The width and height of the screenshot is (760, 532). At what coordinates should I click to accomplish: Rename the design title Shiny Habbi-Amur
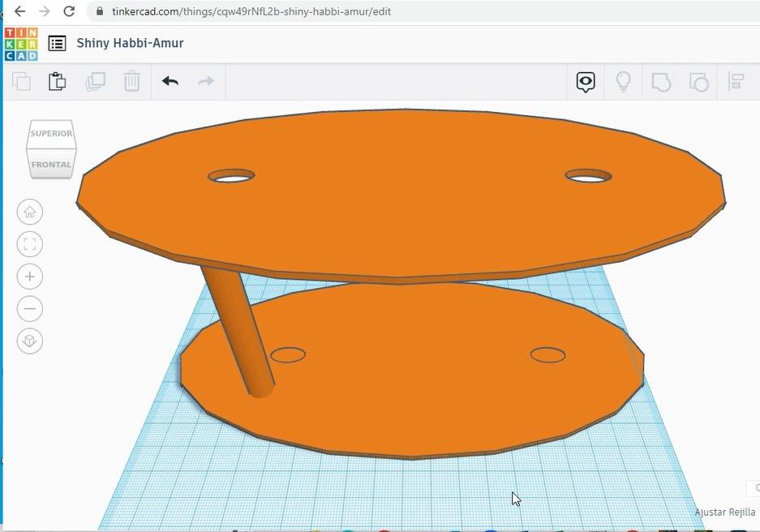tap(130, 43)
